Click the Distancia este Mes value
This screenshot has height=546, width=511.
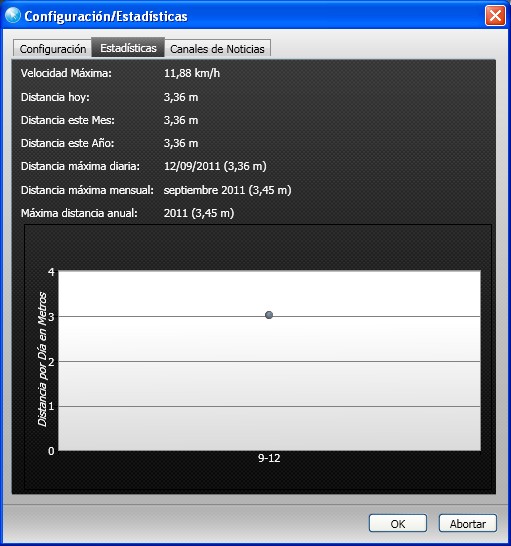click(x=181, y=120)
